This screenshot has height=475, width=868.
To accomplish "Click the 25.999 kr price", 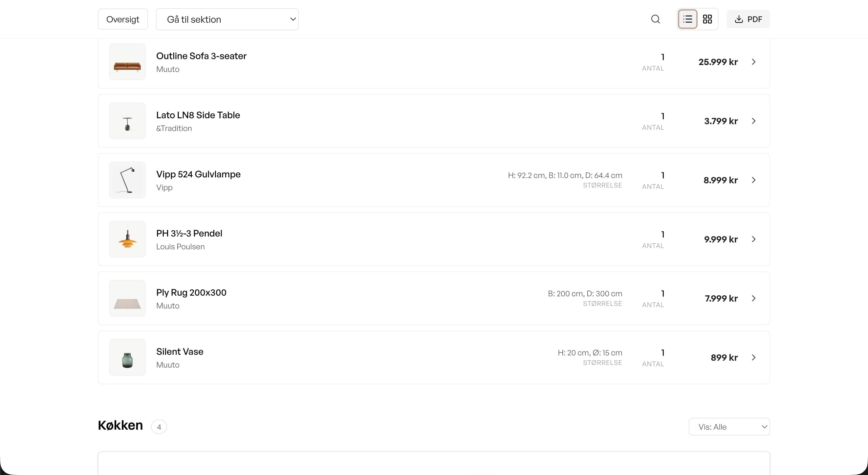I will (x=718, y=62).
